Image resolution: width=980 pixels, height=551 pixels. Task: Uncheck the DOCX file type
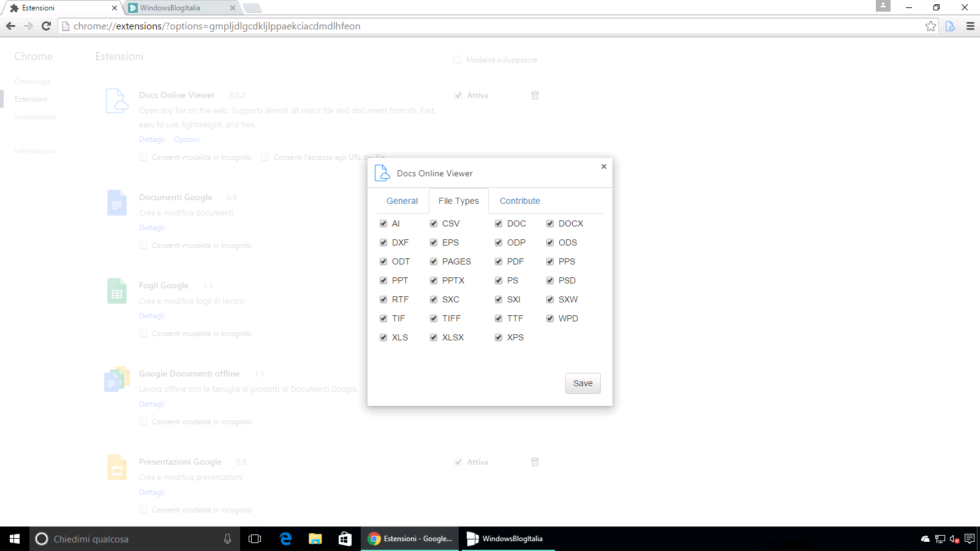click(x=550, y=223)
